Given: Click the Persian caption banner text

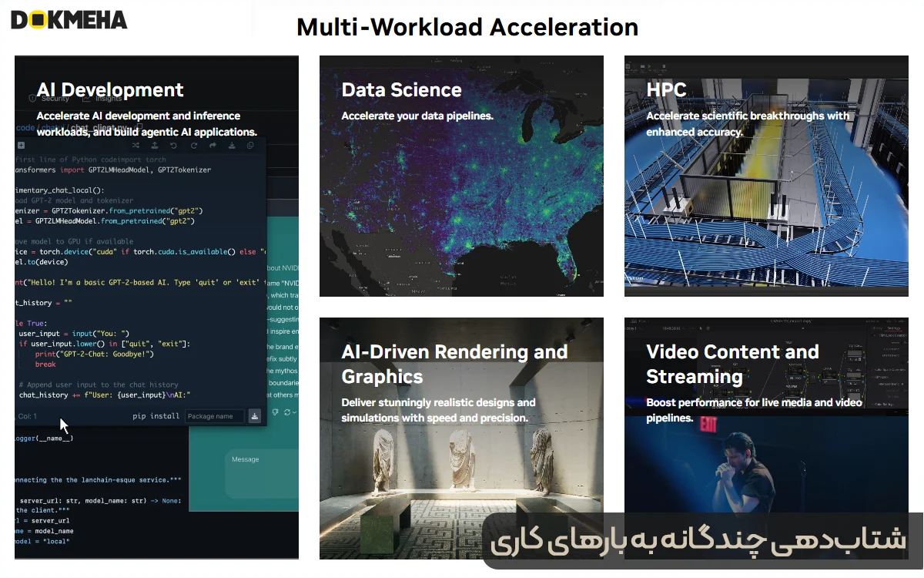Looking at the screenshot, I should click(697, 541).
